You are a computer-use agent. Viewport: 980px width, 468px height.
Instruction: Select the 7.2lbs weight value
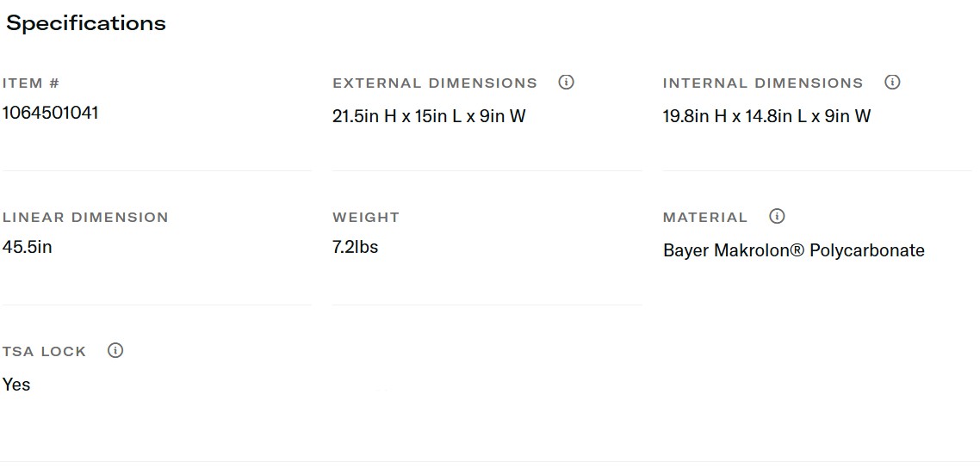[356, 247]
